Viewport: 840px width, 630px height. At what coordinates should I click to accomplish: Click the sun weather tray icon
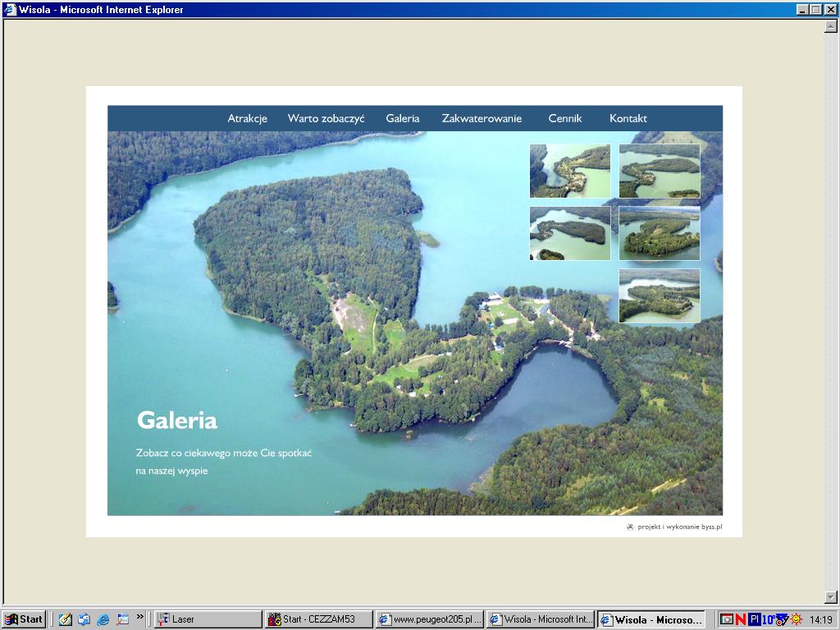(x=796, y=619)
